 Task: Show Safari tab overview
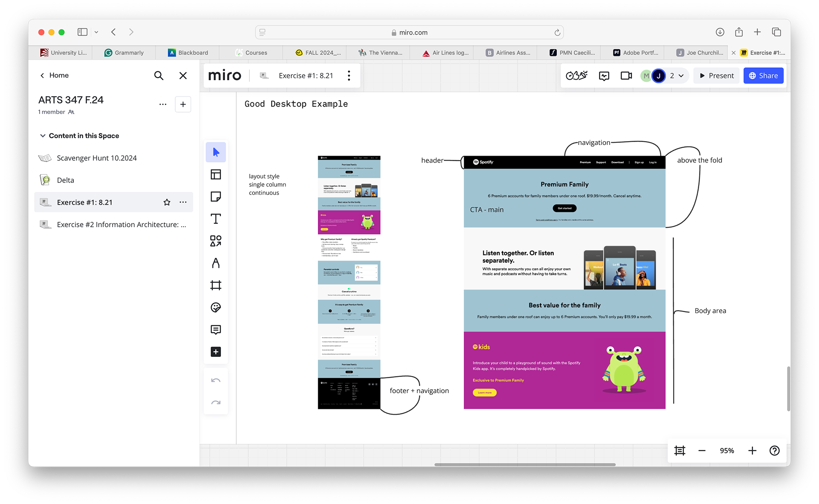point(776,32)
